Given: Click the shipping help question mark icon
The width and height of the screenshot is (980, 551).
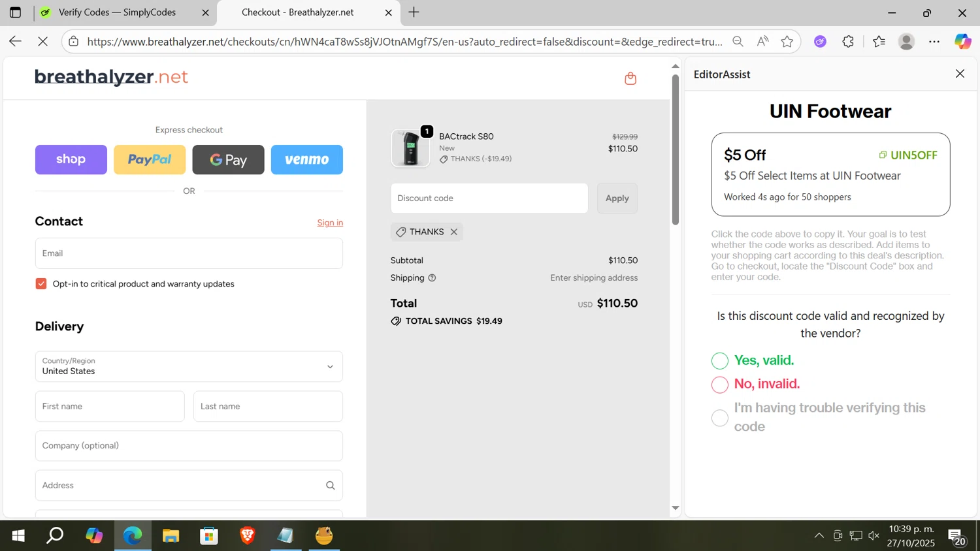Looking at the screenshot, I should (x=432, y=277).
